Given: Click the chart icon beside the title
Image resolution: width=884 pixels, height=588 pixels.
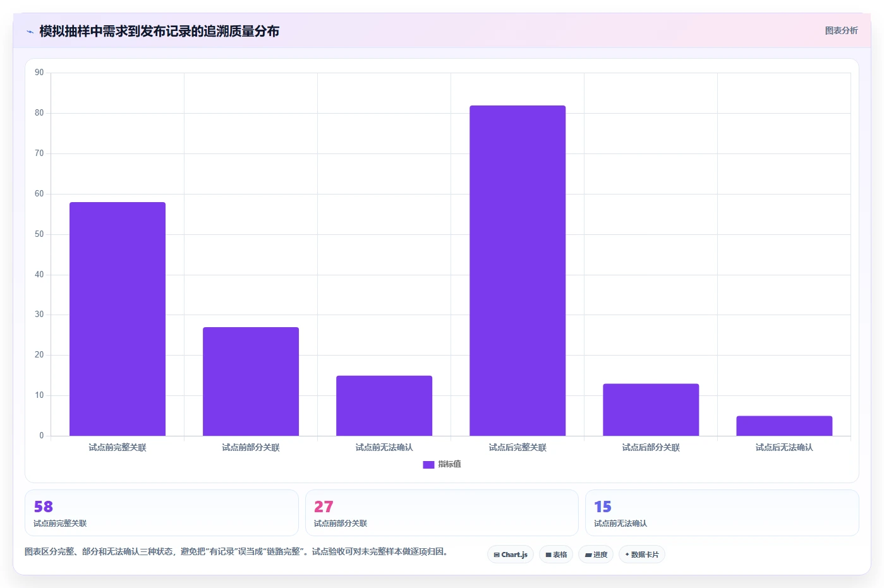Looking at the screenshot, I should tap(30, 32).
